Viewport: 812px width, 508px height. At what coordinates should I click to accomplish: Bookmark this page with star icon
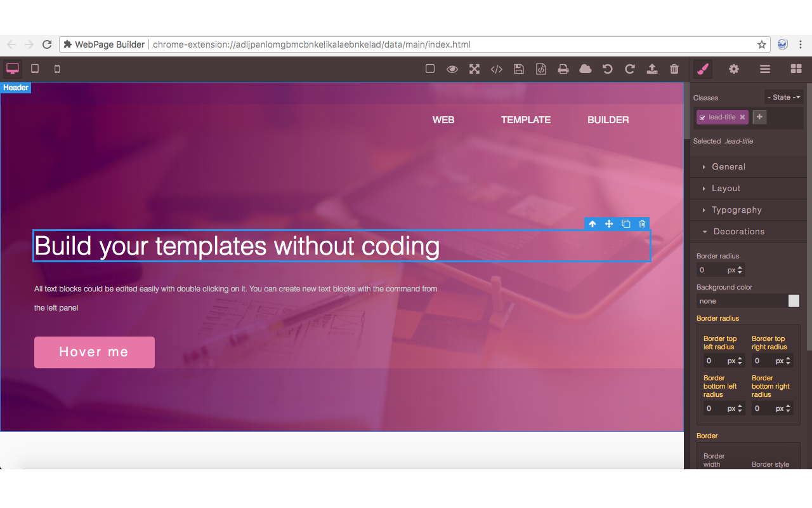762,44
